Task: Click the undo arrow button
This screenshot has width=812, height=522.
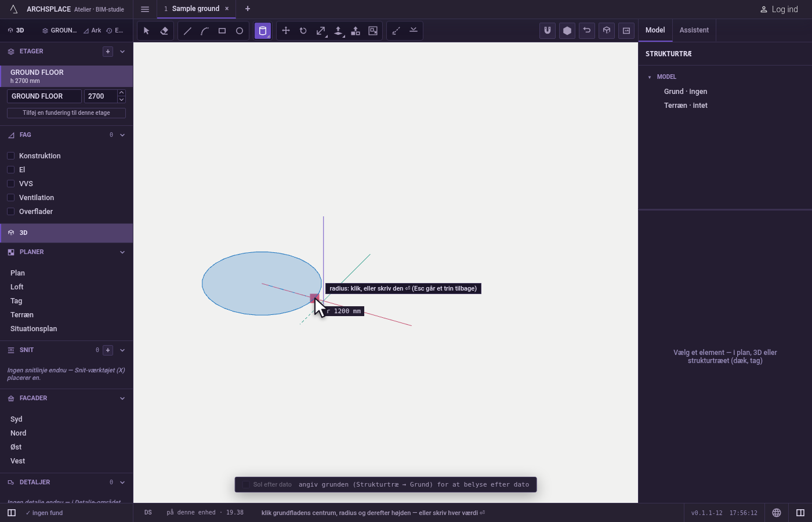Action: click(x=587, y=31)
